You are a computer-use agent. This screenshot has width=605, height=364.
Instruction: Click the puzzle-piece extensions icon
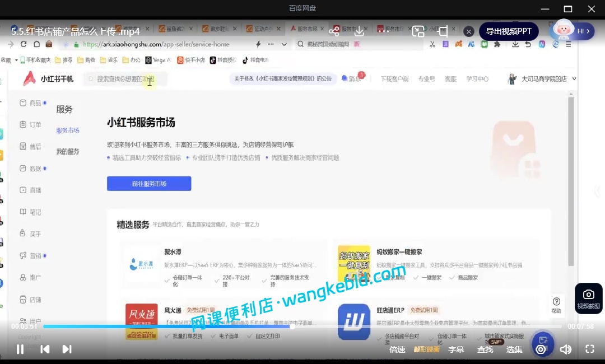tap(497, 44)
